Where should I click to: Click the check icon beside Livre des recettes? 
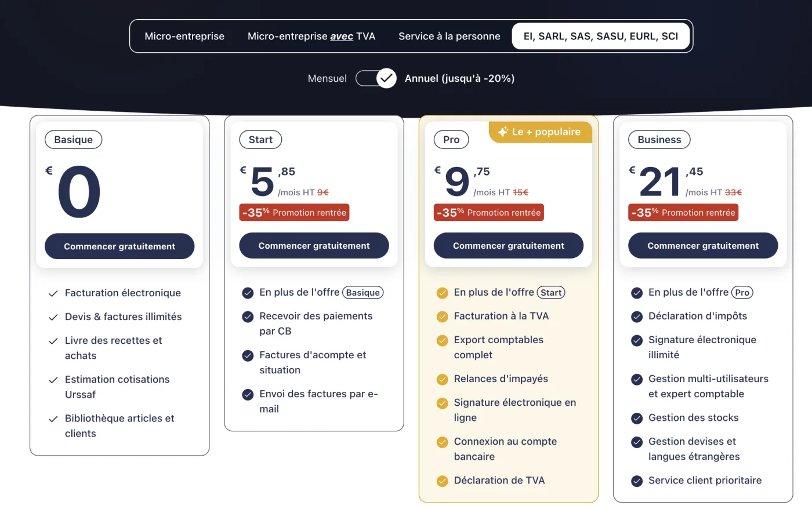tap(53, 341)
